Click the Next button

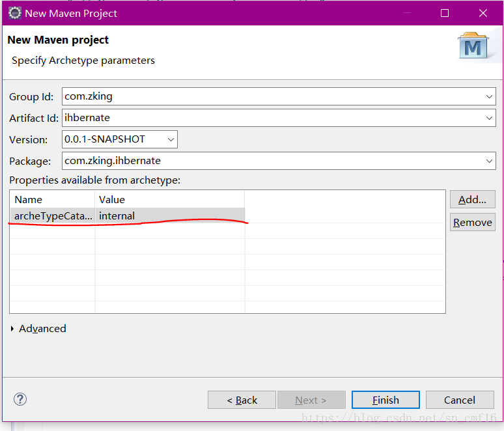(x=311, y=400)
